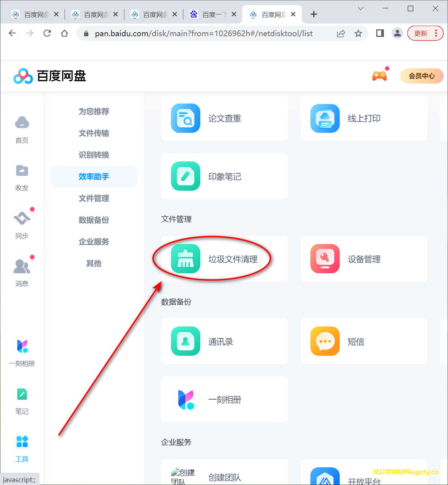This screenshot has height=485, width=448.
Task: Open the 通讯录 contacts backup icon
Action: pyautogui.click(x=185, y=341)
